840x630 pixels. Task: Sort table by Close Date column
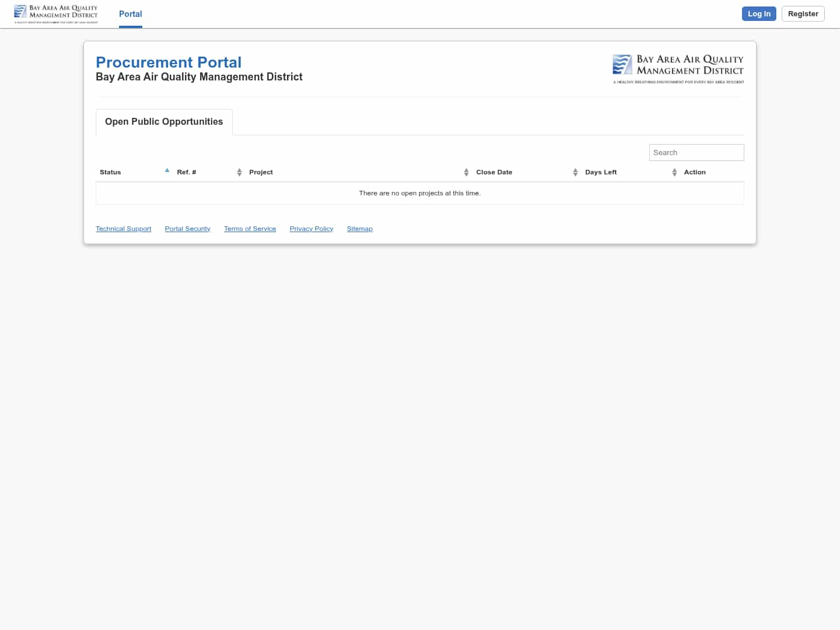coord(527,172)
